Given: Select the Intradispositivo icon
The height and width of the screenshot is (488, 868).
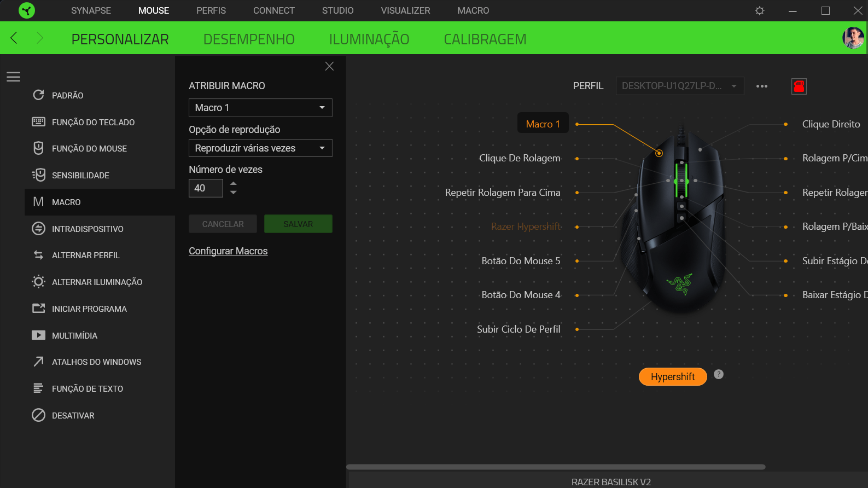Looking at the screenshot, I should click(38, 229).
